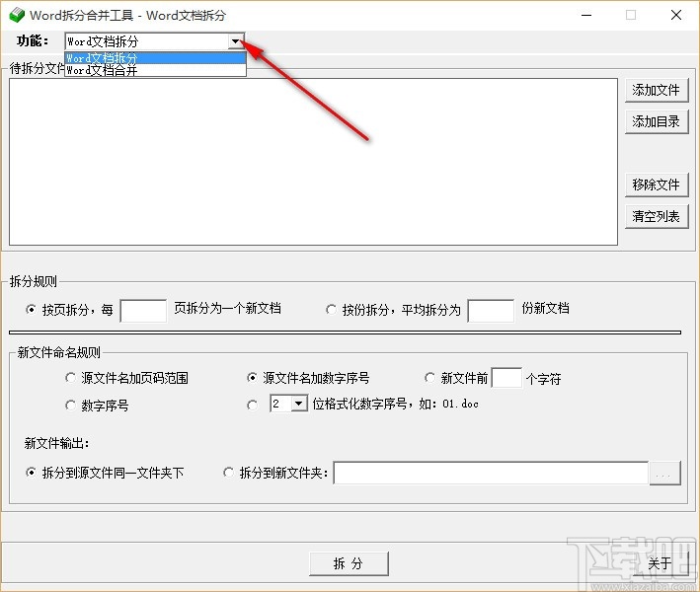700x592 pixels.
Task: Select Word文档合并 from dropdown list
Action: click(155, 70)
